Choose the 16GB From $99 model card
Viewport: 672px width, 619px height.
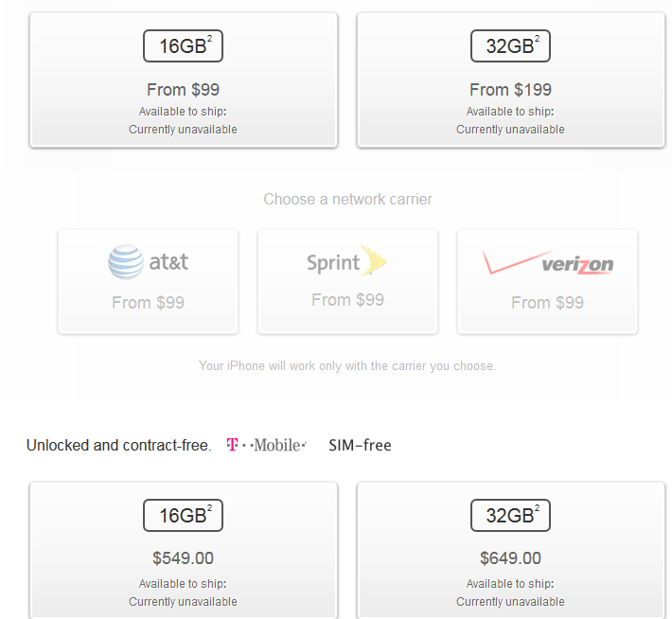pyautogui.click(x=183, y=80)
